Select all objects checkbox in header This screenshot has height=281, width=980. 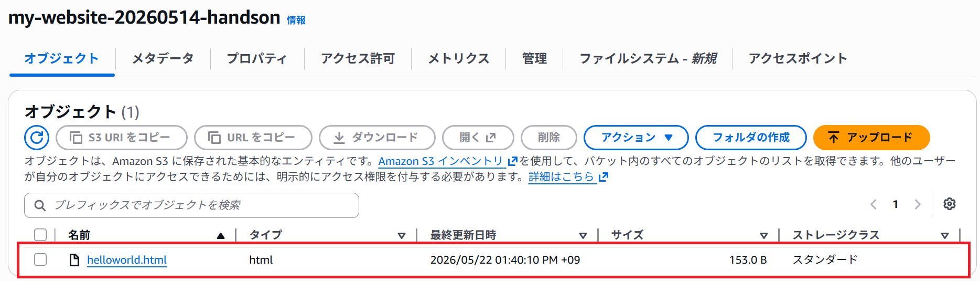coord(40,235)
